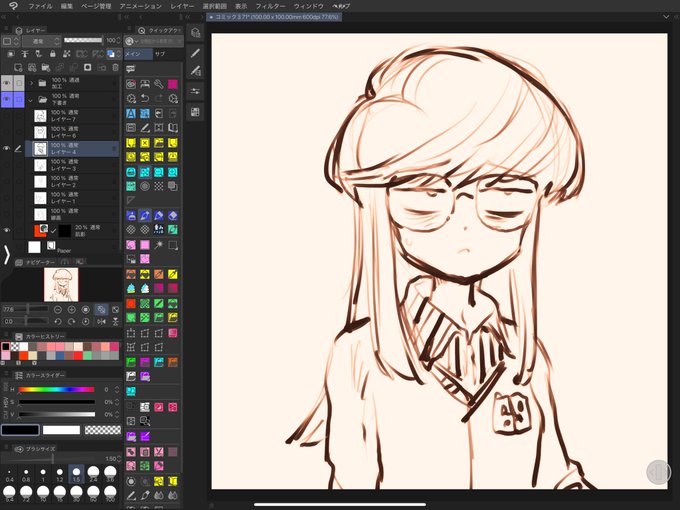Select the white sub color box
The image size is (680, 510).
[61, 430]
